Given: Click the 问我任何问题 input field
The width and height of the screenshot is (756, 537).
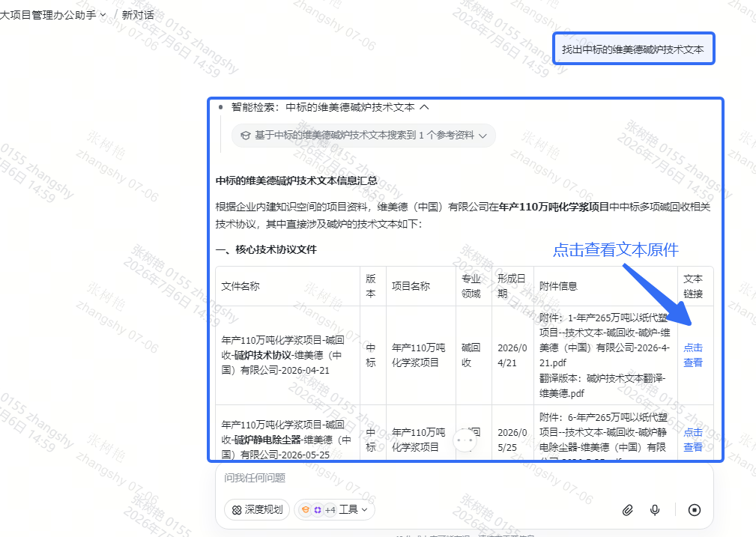Looking at the screenshot, I should [463, 478].
